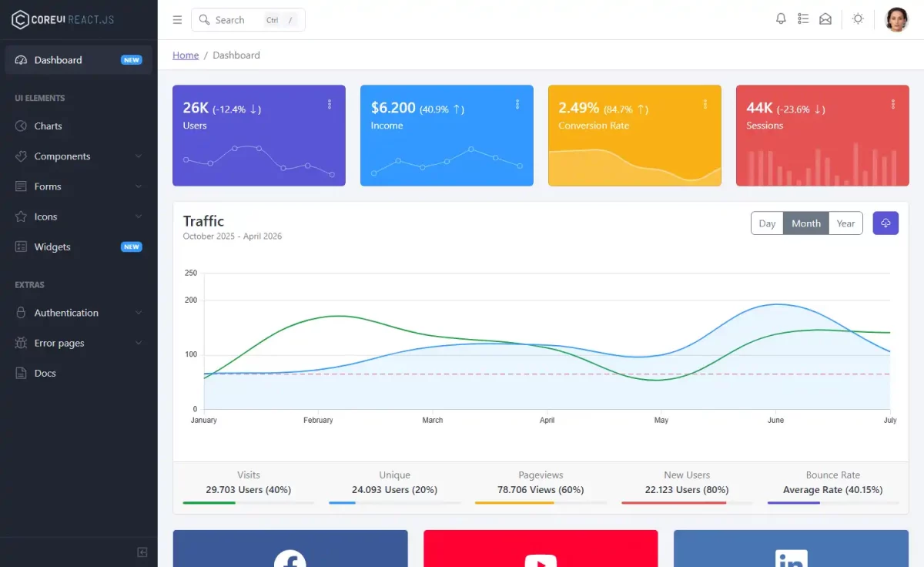
Task: Open options menu on Users card
Action: point(330,104)
